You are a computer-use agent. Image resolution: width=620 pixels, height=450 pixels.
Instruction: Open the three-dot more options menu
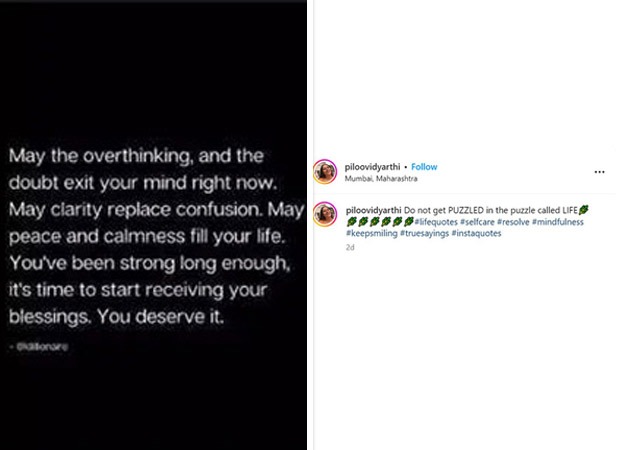[x=599, y=170]
